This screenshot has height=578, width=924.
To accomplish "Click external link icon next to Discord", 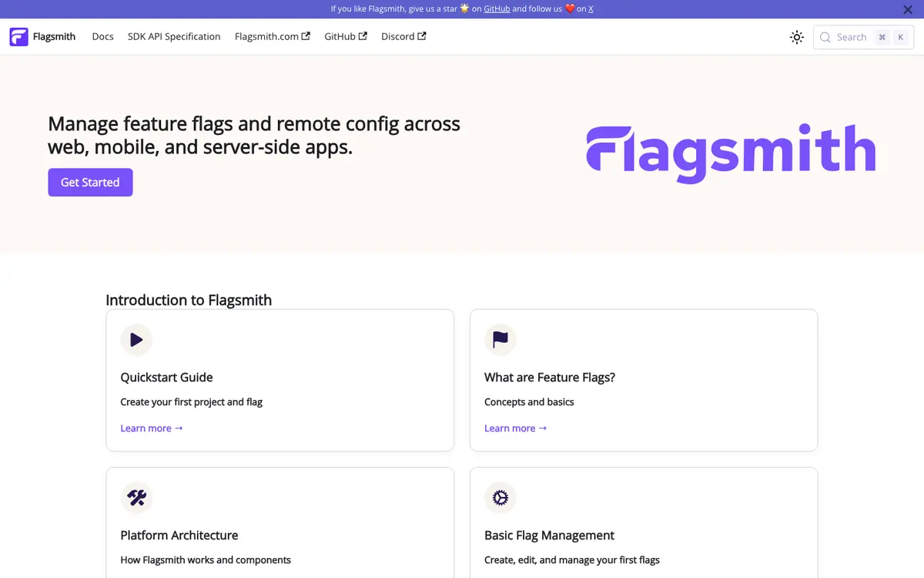I will coord(422,36).
